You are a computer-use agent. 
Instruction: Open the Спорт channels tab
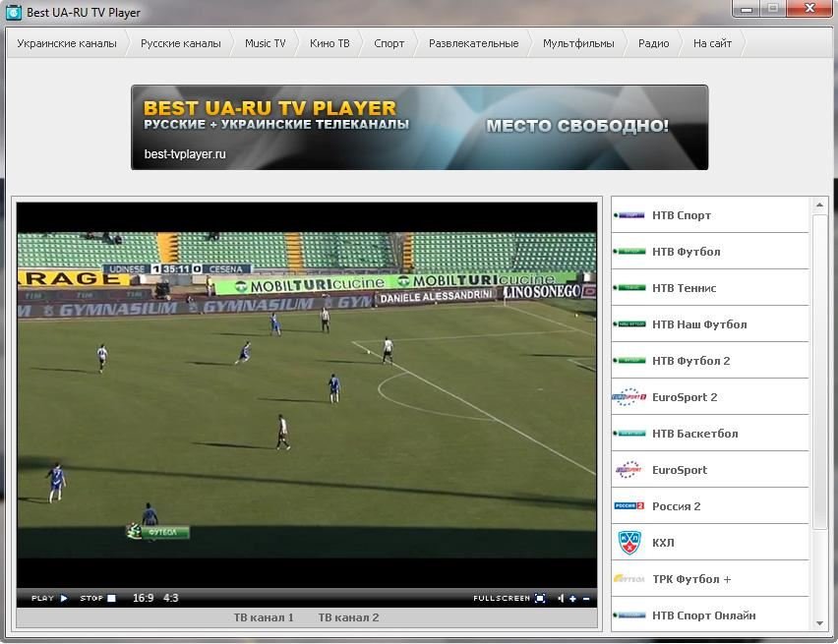(x=389, y=43)
